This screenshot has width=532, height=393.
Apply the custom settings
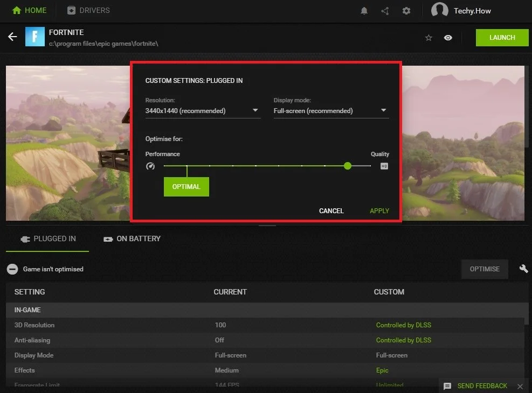click(379, 210)
